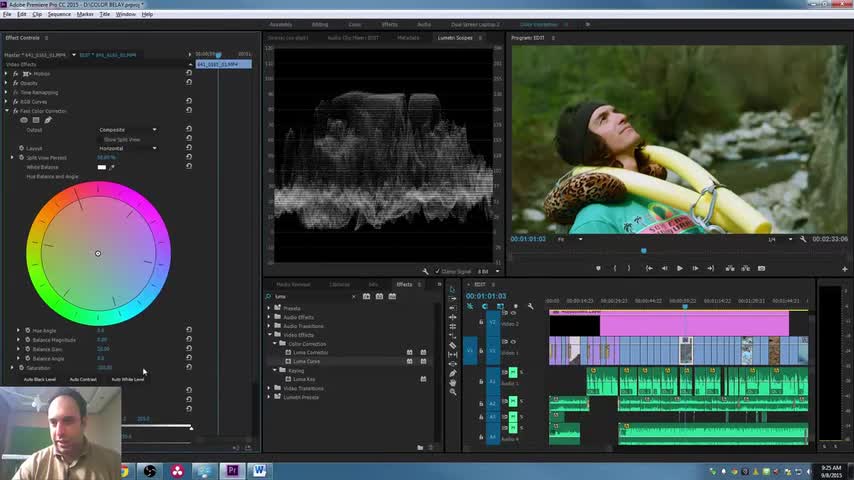Switch to the Lumetri Scopes tab
The image size is (854, 480).
coord(456,37)
